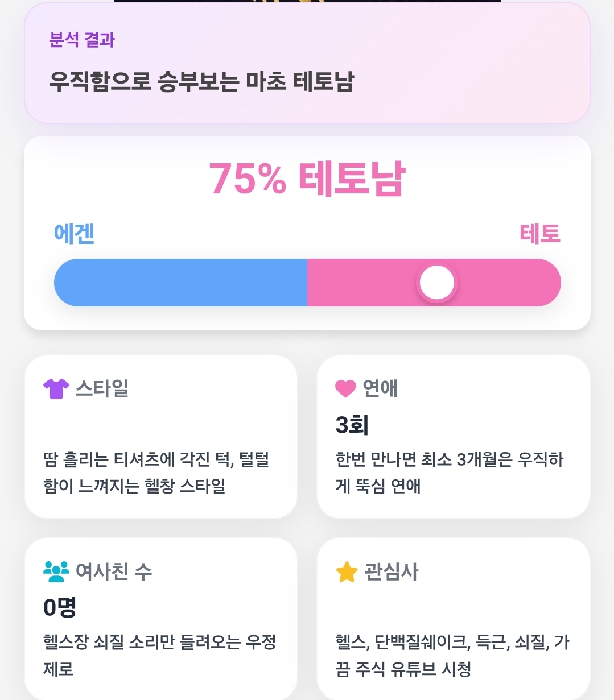Select the 에겐 label

click(74, 234)
